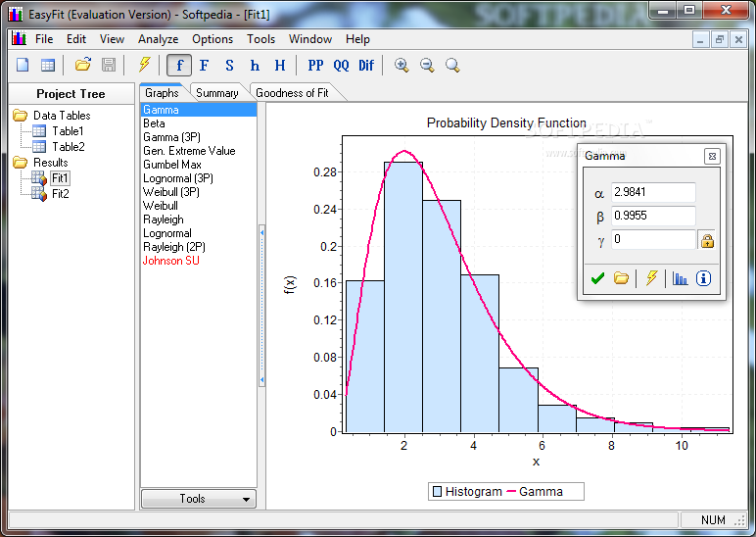Image resolution: width=756 pixels, height=537 pixels.
Task: Click lightning icon in Gamma panel
Action: 651,278
